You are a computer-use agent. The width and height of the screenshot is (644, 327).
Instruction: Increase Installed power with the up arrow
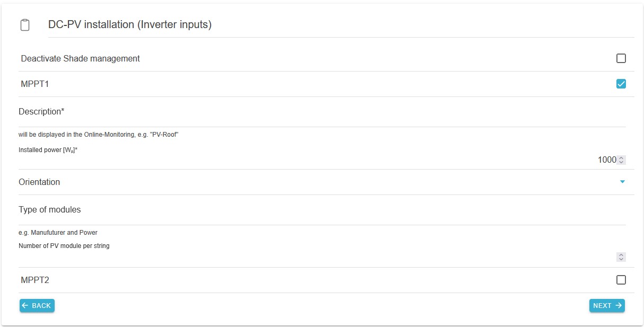[x=621, y=158]
